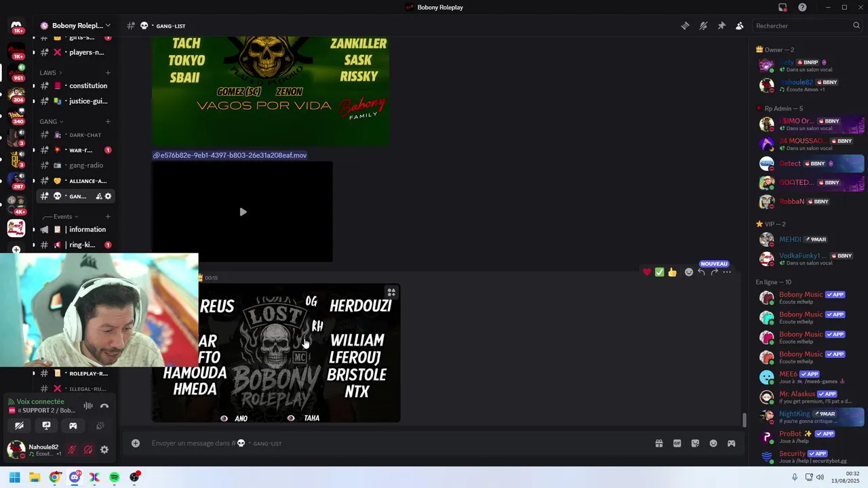This screenshot has height=488, width=868.
Task: Start an activity from voice panel
Action: pyautogui.click(x=73, y=426)
